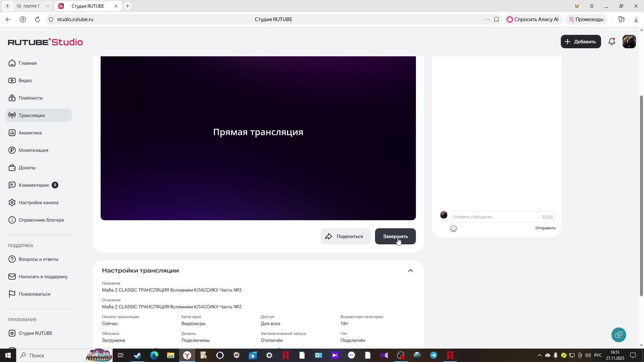Open Telegram from the taskbar

click(x=434, y=355)
